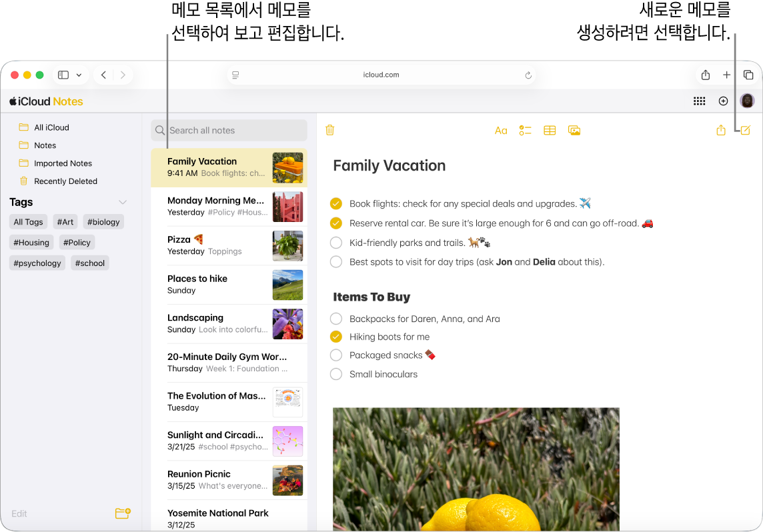
Task: Insert a checklist into the note
Action: 525,130
